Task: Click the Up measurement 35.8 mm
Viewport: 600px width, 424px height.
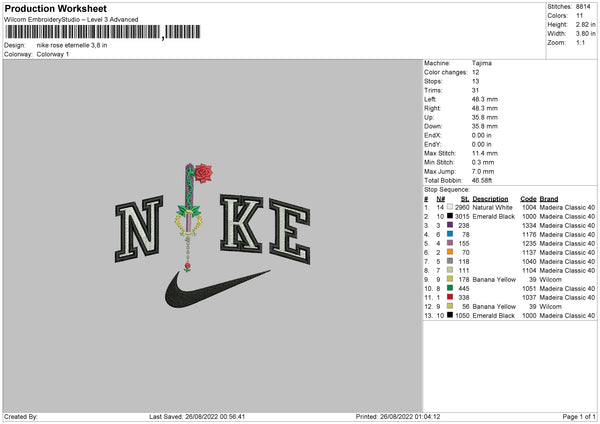Action: click(485, 117)
